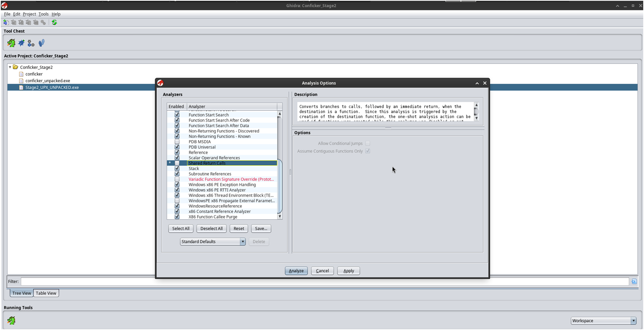Collapse the Analysis Options dialog with the caret

tap(477, 83)
